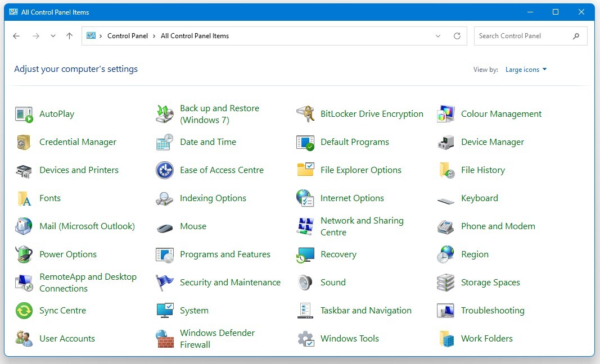Viewport: 600px width, 364px height.
Task: Open Programs and Features
Action: pos(224,254)
